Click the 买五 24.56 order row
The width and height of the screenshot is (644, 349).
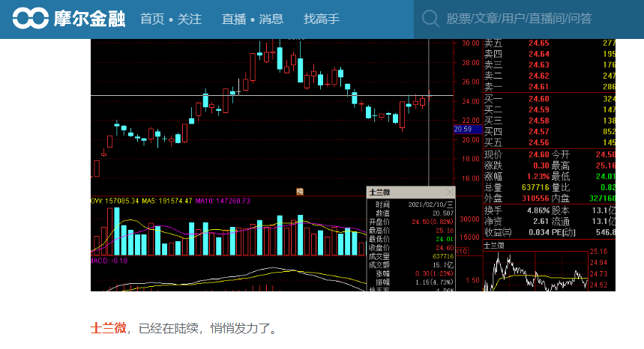[550, 143]
